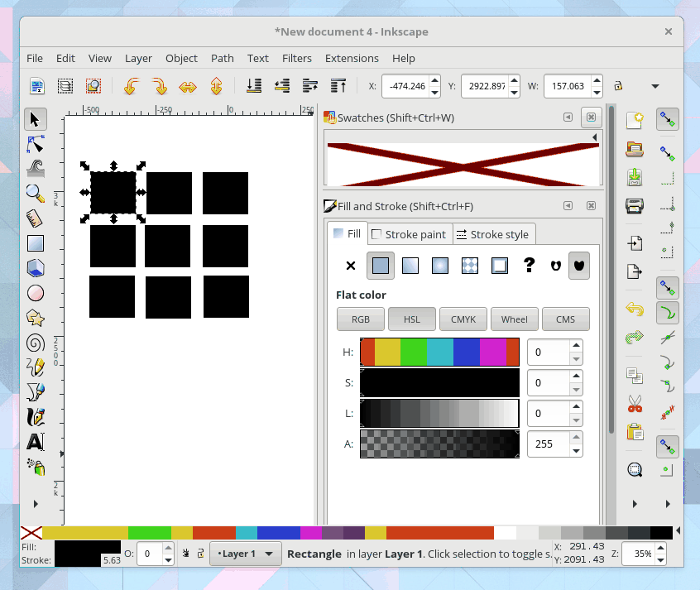Select the Text tool
Screen dimensions: 700x590
point(35,442)
